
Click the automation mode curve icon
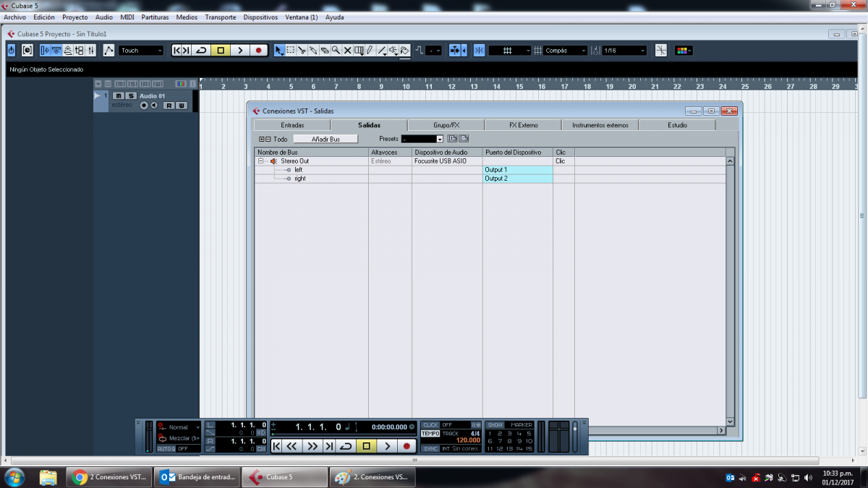click(109, 50)
